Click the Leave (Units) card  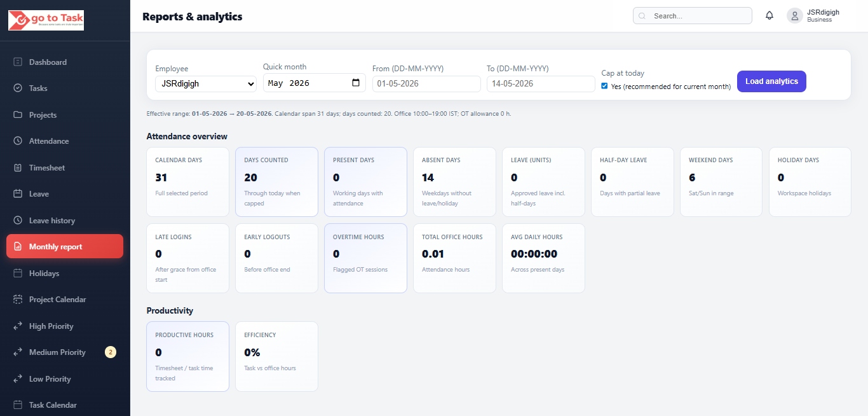coord(543,182)
